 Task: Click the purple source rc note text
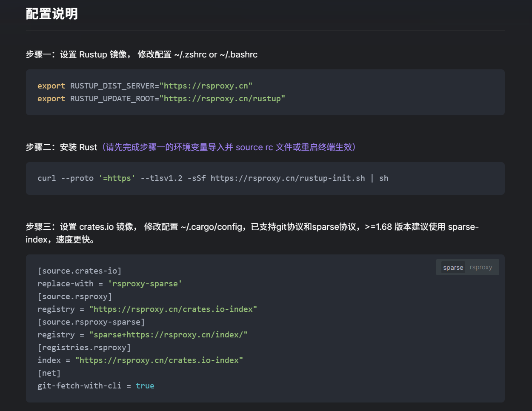(x=229, y=147)
